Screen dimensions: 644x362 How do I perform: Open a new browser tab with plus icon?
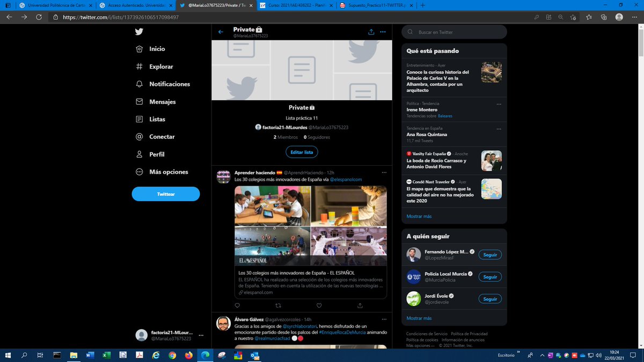422,5
